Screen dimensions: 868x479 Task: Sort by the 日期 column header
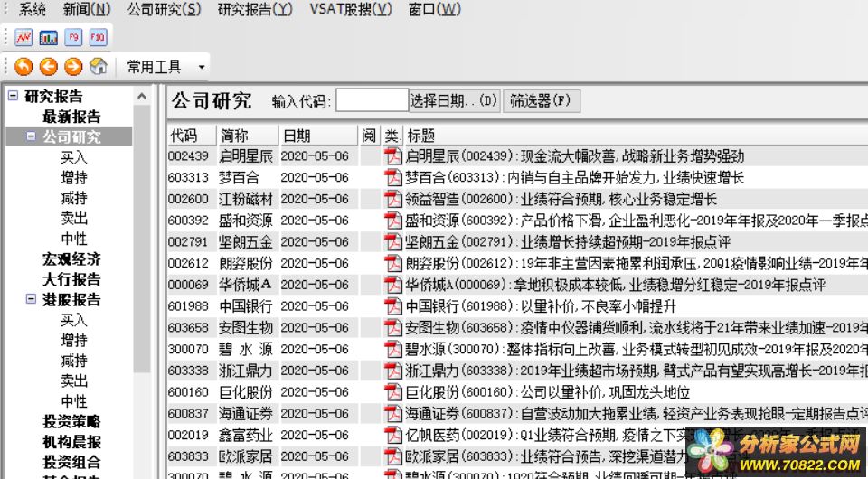tap(318, 136)
